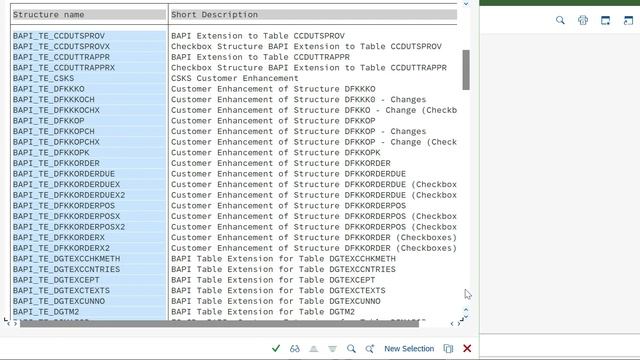Click 'BAPI Table Extension for Table DGTEXCCHKMETH'
This screenshot has height=360, width=640.
point(283,259)
